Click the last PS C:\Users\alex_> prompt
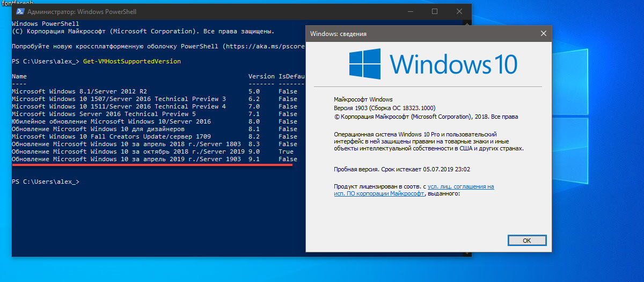644x282 pixels. click(x=46, y=182)
